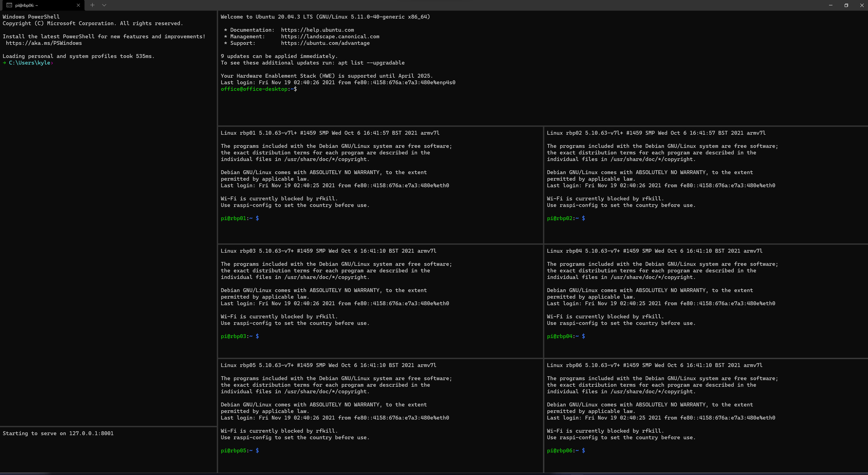The width and height of the screenshot is (868, 475).
Task: Click 'Wi-Fi is currently blocked' in rbp01 pane
Action: point(279,199)
